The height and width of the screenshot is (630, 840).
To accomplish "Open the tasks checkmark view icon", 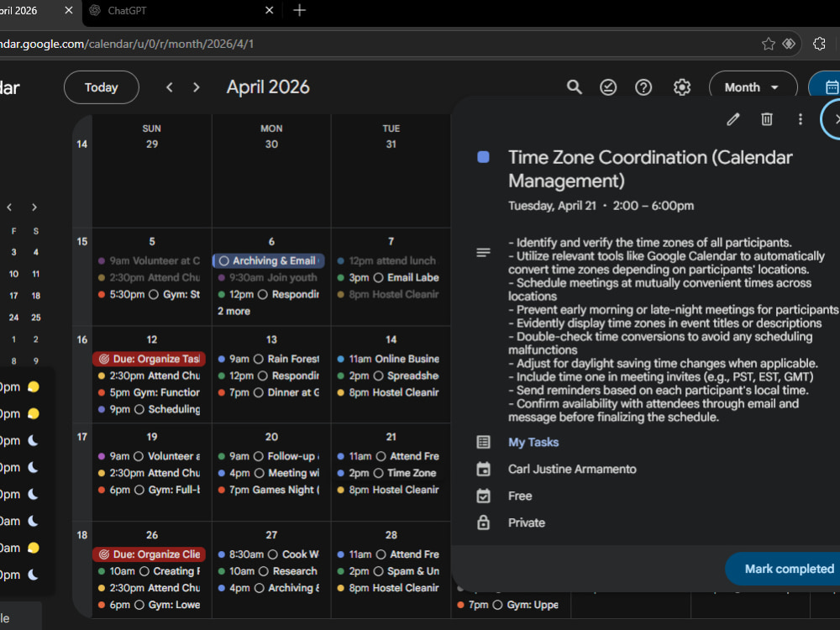I will point(608,87).
